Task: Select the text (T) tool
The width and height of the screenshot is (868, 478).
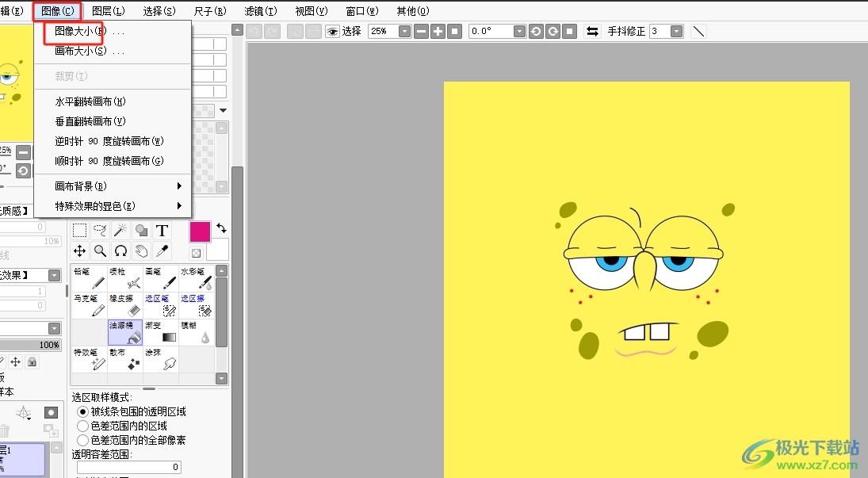Action: (x=162, y=231)
